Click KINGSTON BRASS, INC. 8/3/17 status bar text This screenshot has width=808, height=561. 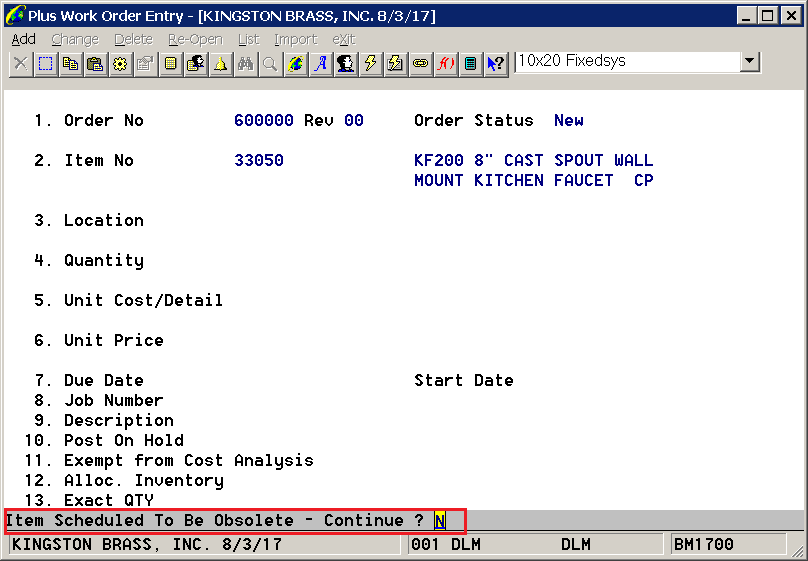147,545
